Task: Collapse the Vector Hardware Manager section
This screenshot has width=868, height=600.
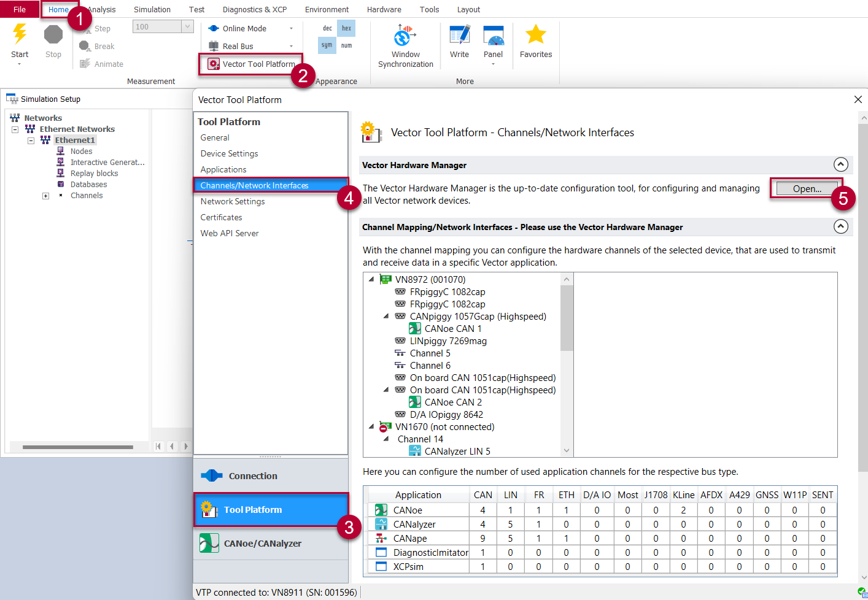Action: [840, 164]
